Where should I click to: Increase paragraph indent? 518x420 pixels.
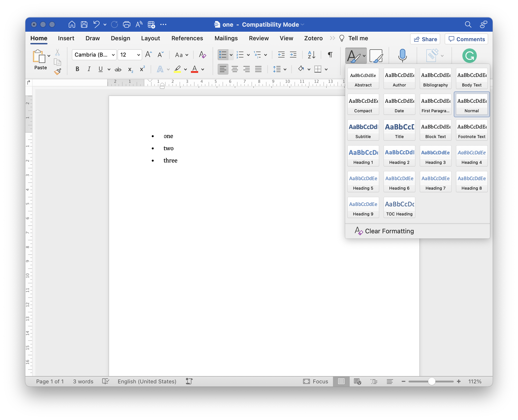tap(293, 55)
